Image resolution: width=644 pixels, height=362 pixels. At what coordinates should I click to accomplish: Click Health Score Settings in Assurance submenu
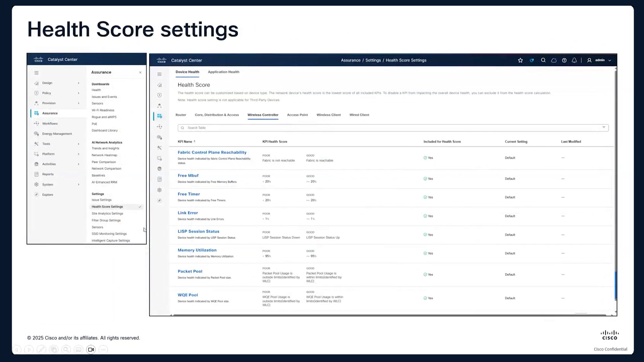coord(107,207)
